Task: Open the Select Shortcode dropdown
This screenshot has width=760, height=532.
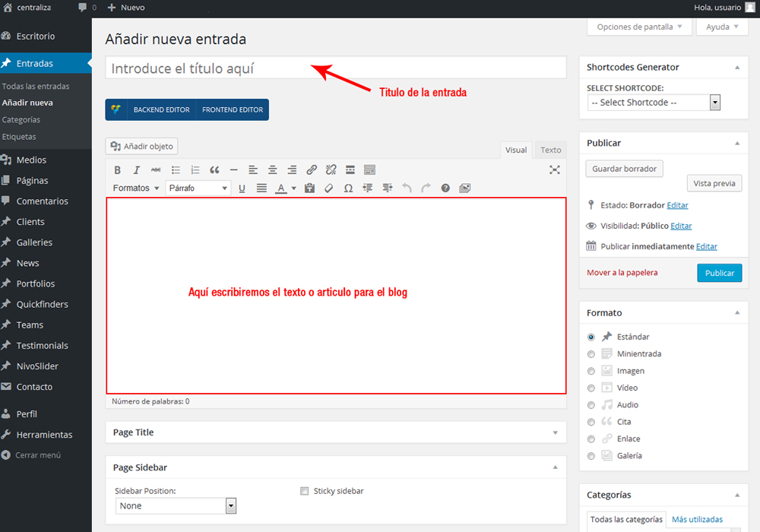Action: (x=654, y=103)
